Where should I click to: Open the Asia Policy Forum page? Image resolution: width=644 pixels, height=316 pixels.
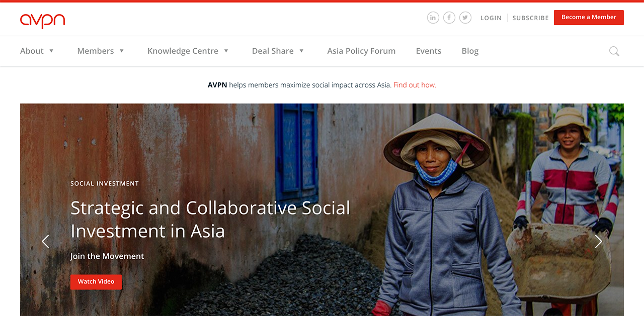(361, 51)
